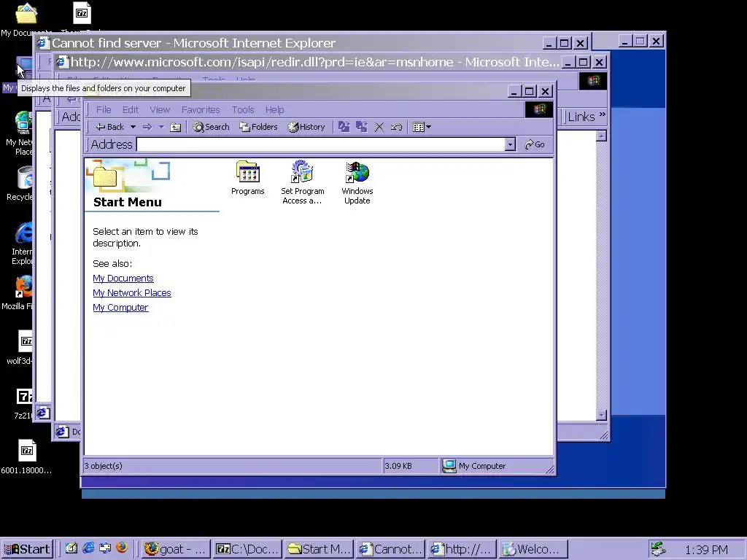Click the Delete X toolbar icon

(x=379, y=127)
